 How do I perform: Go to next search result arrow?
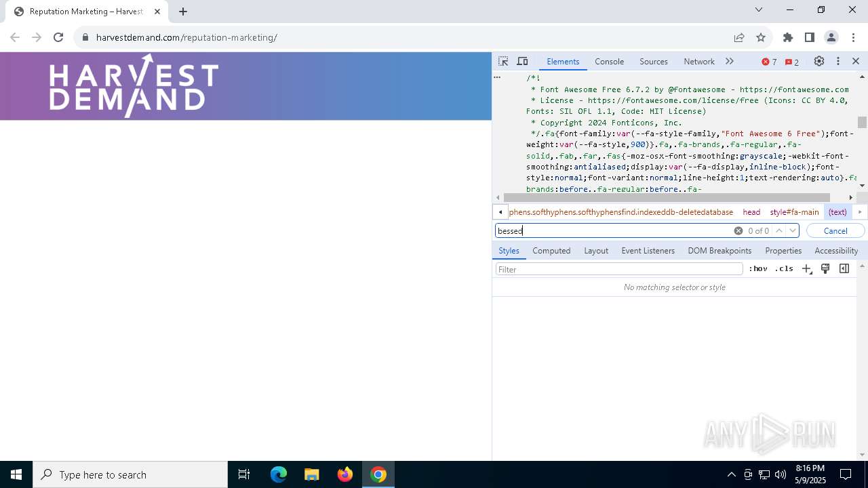pos(792,230)
